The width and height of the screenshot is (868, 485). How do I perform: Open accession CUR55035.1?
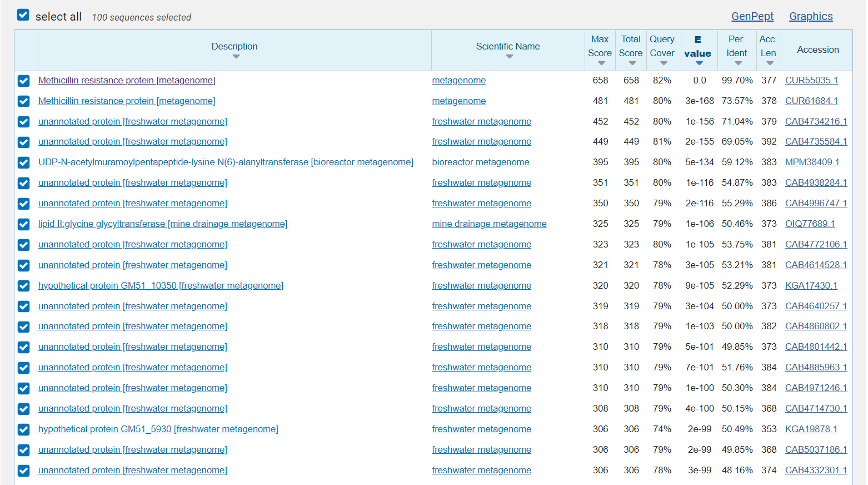pyautogui.click(x=811, y=80)
